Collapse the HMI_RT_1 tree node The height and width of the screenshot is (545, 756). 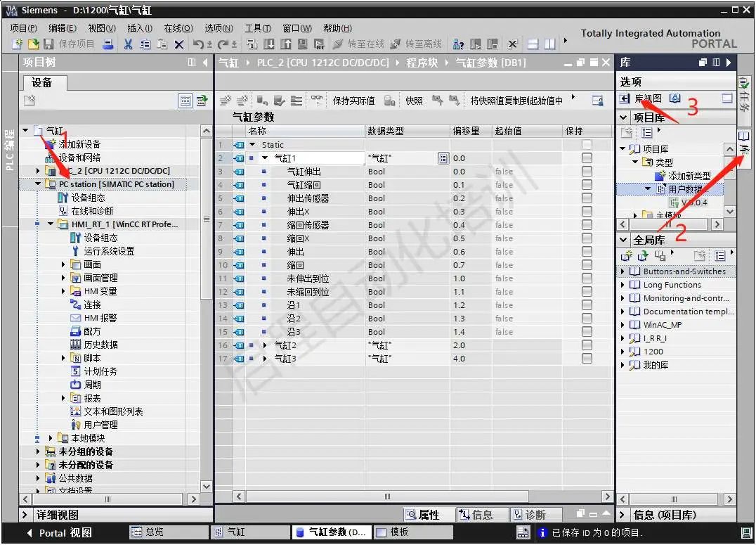point(51,224)
